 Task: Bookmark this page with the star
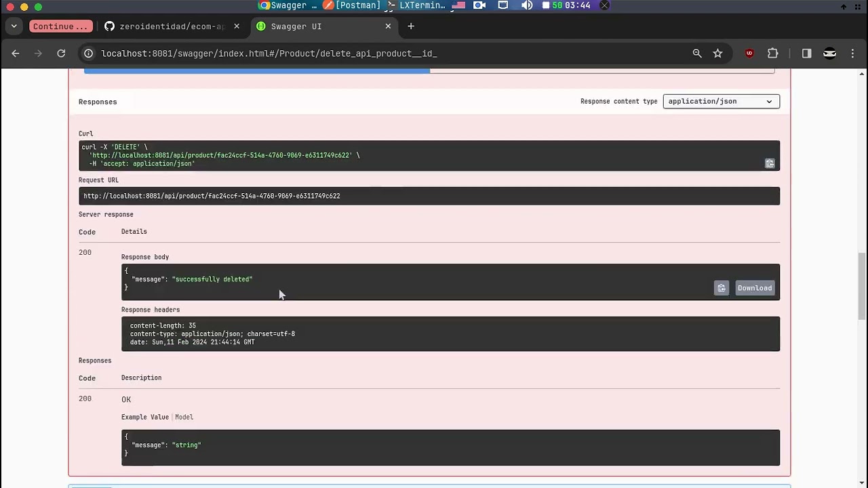(717, 54)
